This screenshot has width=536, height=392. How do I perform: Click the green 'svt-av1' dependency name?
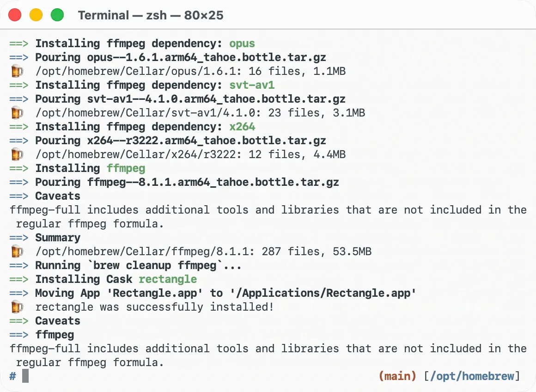[251, 85]
